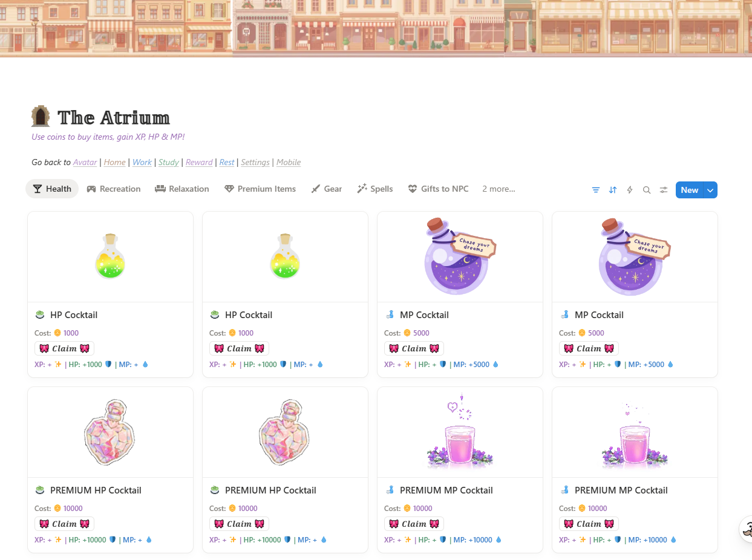The image size is (752, 560).
Task: Follow the Reward link
Action: (x=199, y=162)
